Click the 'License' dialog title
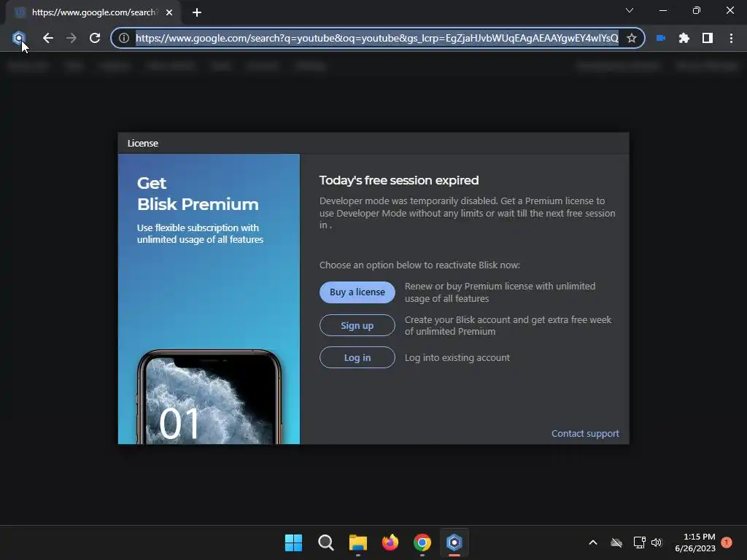Screen dimensions: 747x560 [x=142, y=144]
